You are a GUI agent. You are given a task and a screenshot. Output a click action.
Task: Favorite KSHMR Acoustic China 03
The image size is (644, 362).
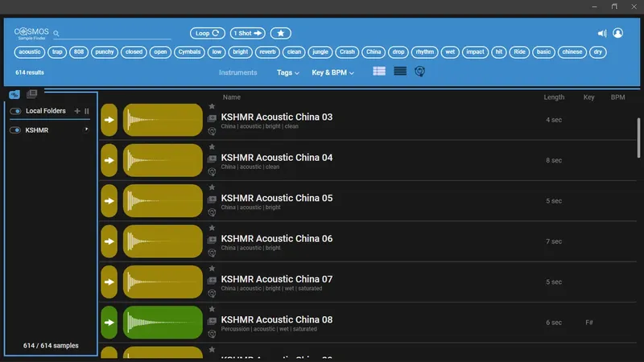tap(212, 107)
